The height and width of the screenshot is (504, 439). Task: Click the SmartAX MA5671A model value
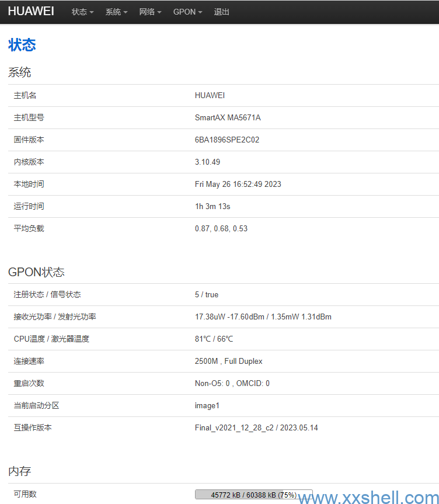(228, 117)
